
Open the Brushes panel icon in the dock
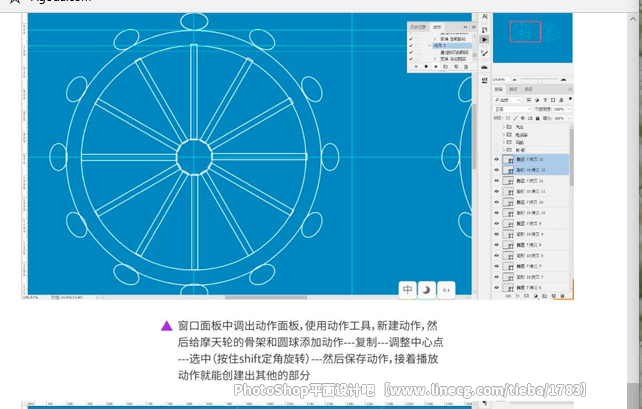point(484,53)
